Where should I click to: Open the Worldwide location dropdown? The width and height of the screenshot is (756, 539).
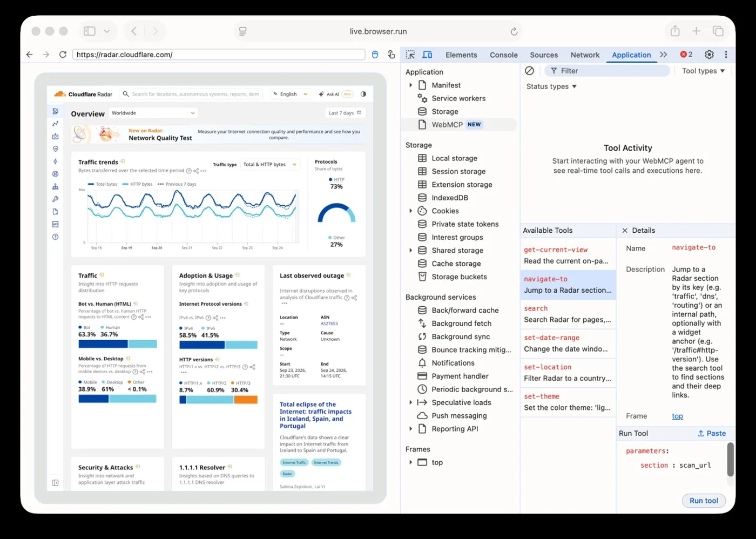(x=153, y=113)
